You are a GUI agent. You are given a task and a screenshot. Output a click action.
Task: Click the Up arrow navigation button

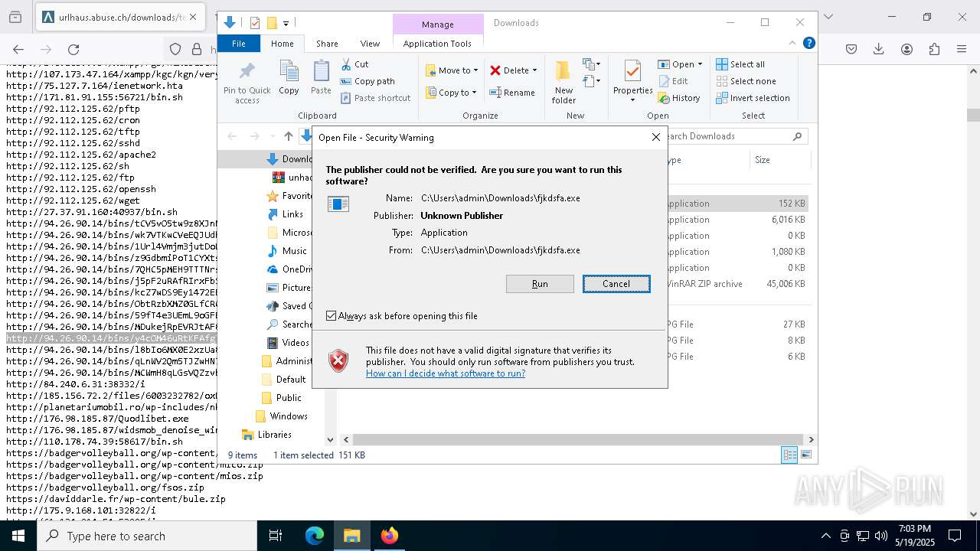click(288, 136)
